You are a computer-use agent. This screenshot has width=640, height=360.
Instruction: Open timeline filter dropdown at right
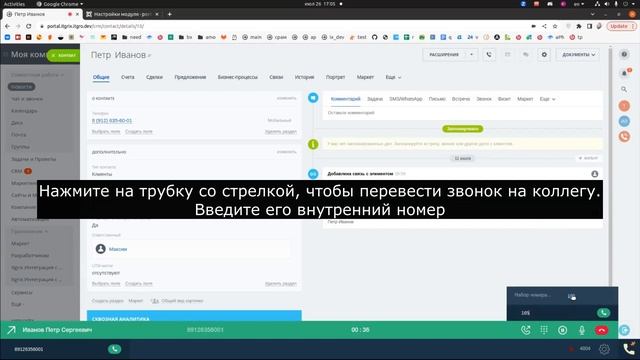click(x=588, y=158)
